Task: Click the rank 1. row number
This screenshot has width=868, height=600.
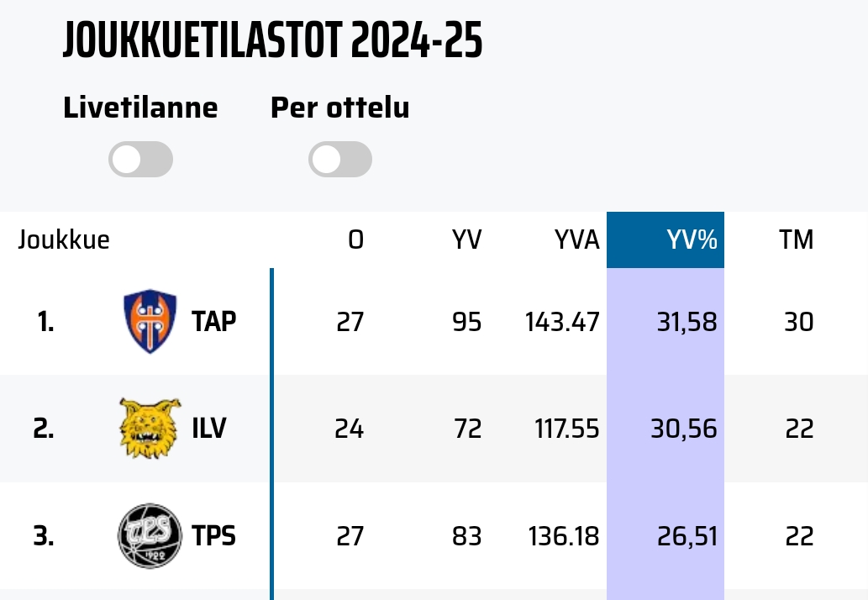Action: 45,322
